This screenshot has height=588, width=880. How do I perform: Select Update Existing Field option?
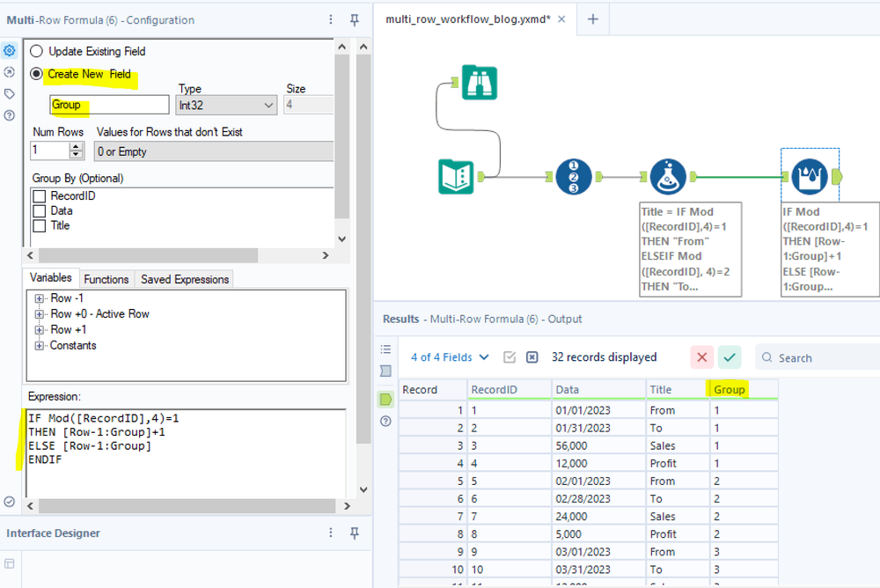point(37,51)
